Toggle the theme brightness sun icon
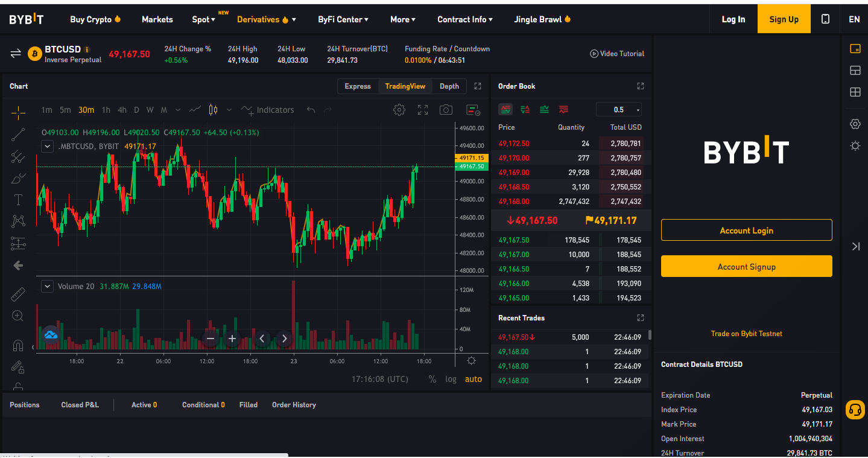The image size is (868, 458). coord(855,146)
